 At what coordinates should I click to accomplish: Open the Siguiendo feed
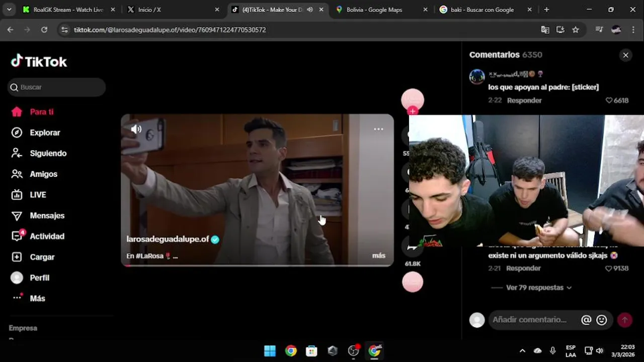[x=39, y=153]
